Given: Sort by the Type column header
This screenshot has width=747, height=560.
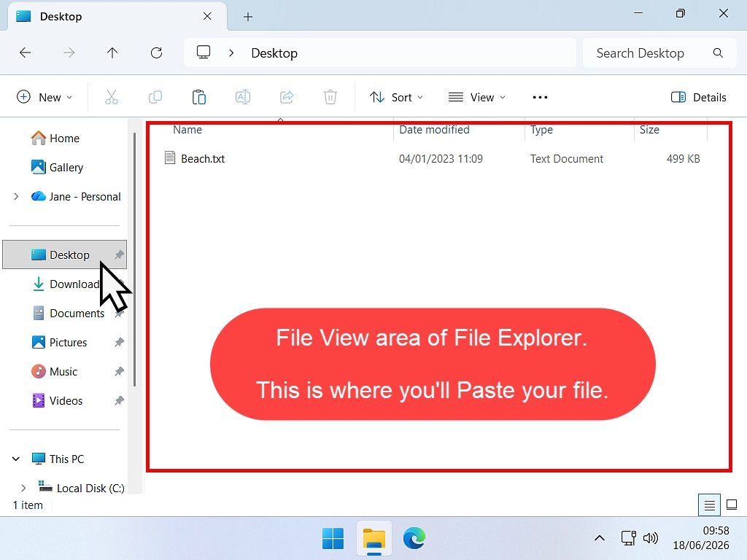Looking at the screenshot, I should [x=542, y=130].
